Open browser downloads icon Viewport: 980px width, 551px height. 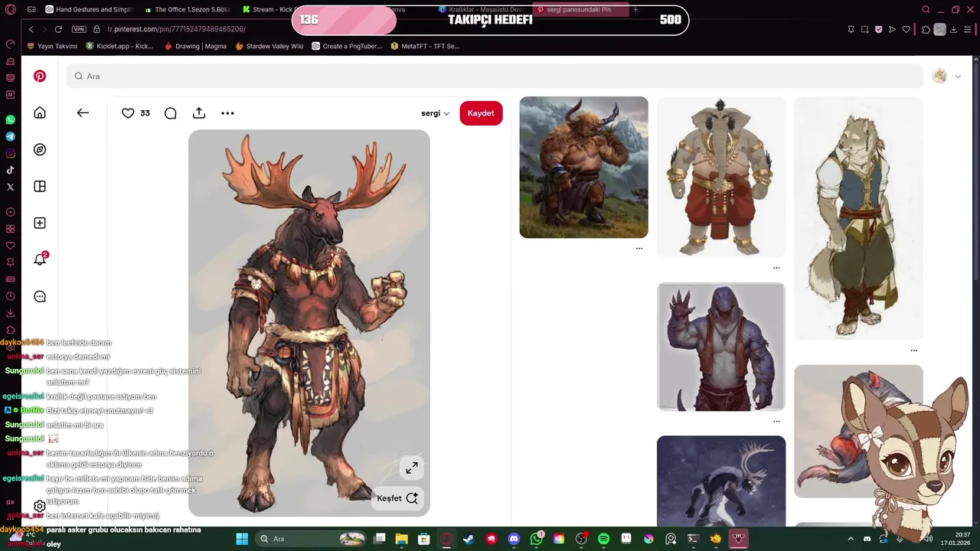pos(954,29)
